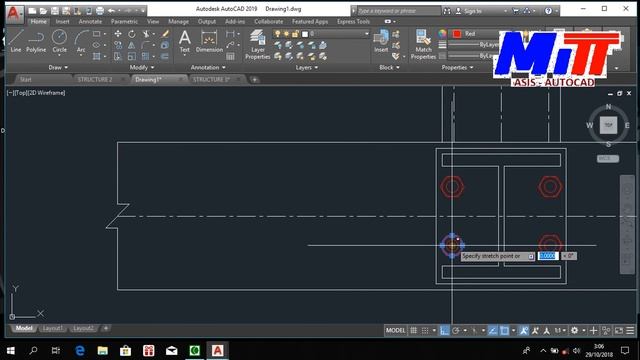This screenshot has height=360, width=640.
Task: Activate the Move tool in Modify panel
Action: click(x=118, y=34)
